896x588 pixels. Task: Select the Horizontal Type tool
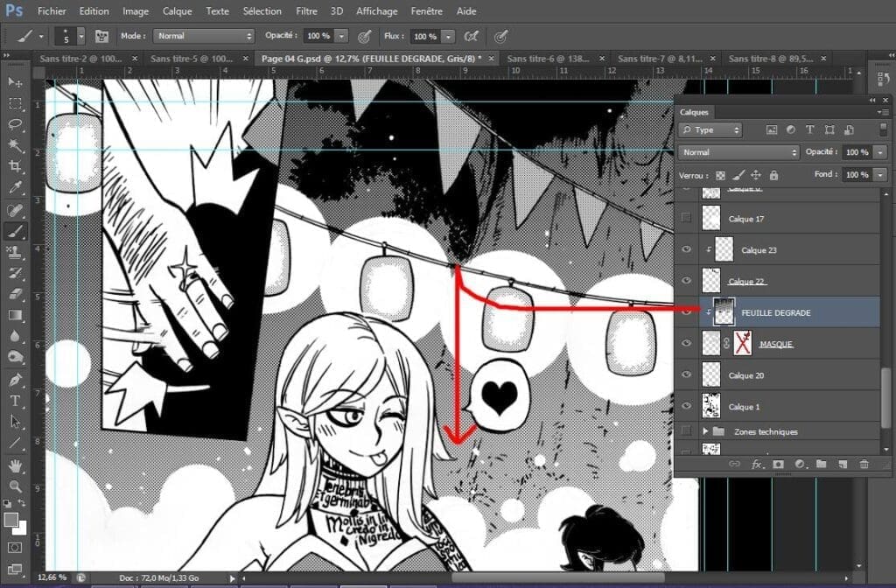coord(15,401)
